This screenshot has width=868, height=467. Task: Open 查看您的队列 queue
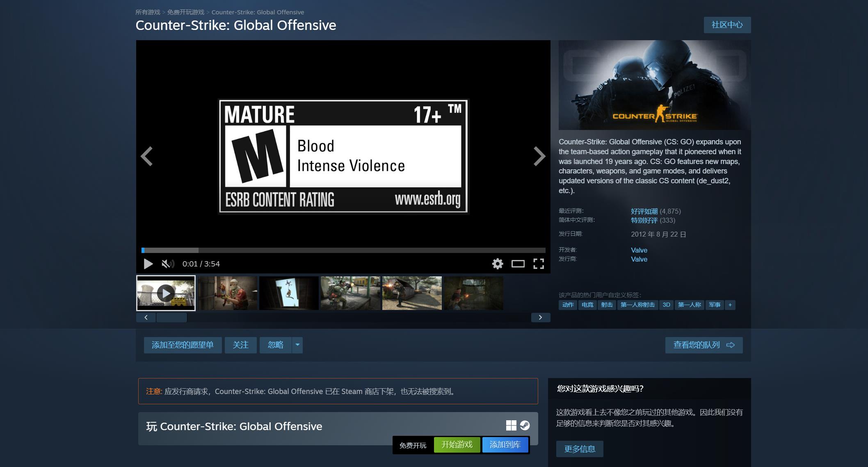704,345
